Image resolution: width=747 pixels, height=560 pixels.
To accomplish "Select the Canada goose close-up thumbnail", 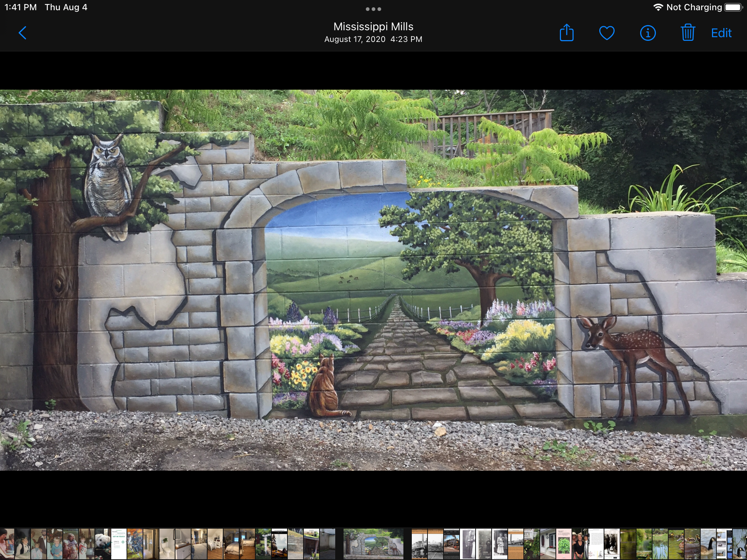I will click(x=708, y=544).
